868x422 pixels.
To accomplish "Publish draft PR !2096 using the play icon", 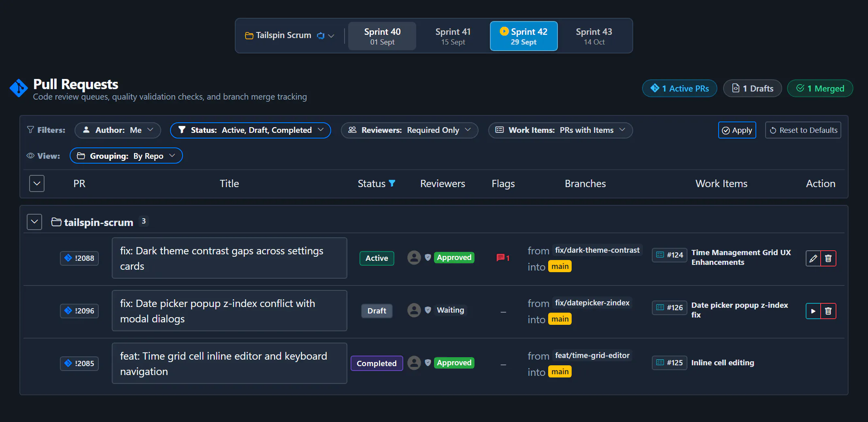I will [x=813, y=311].
